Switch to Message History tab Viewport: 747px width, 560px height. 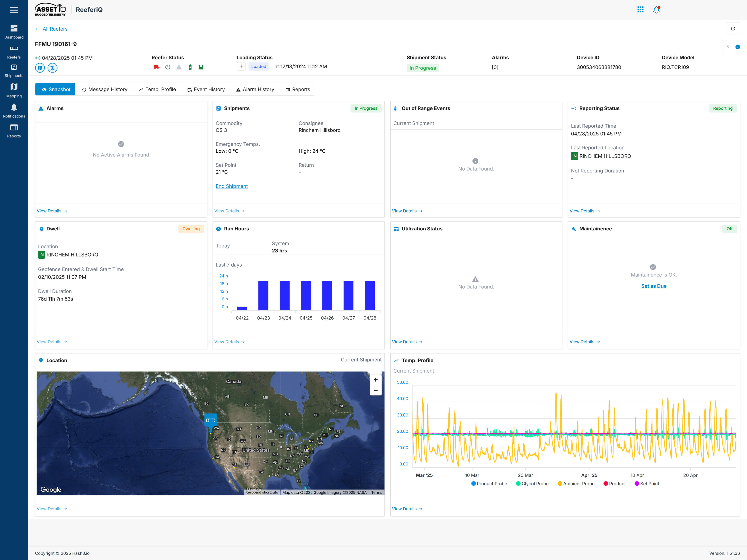click(x=105, y=90)
